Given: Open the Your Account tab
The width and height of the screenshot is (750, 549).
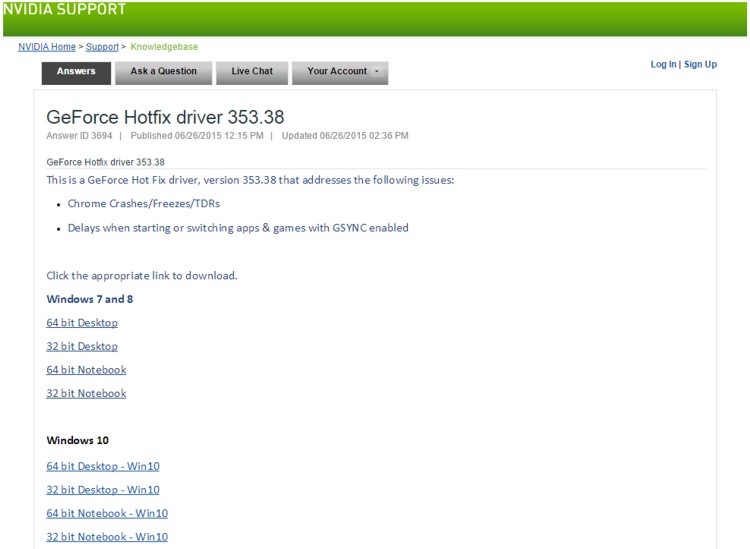Looking at the screenshot, I should click(340, 73).
